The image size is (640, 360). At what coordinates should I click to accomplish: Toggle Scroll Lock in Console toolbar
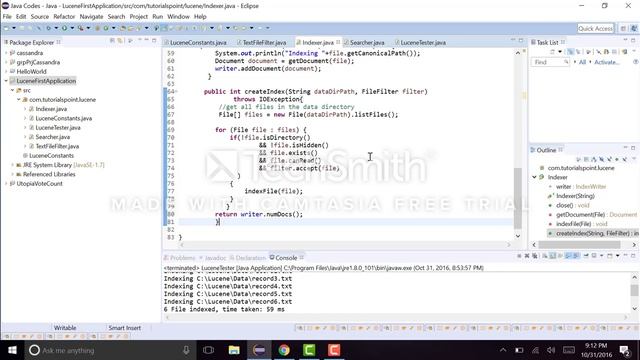(x=553, y=256)
